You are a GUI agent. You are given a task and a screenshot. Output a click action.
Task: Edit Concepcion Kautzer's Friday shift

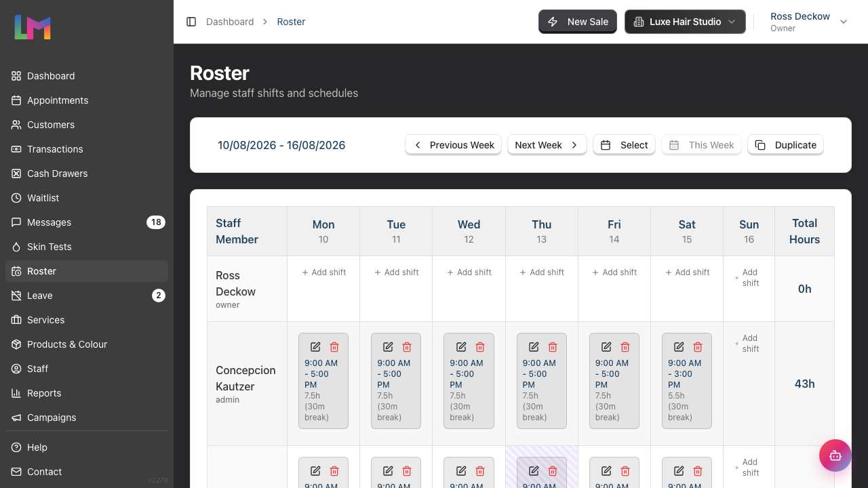pyautogui.click(x=606, y=347)
